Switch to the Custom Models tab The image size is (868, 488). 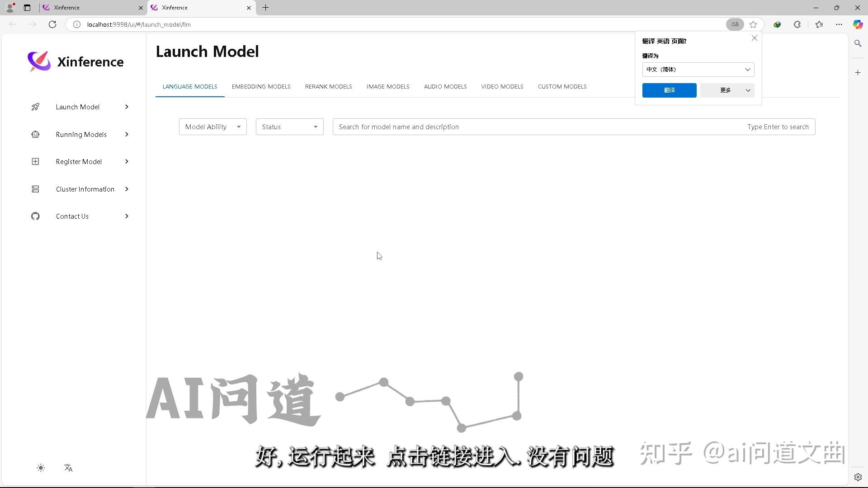tap(562, 87)
